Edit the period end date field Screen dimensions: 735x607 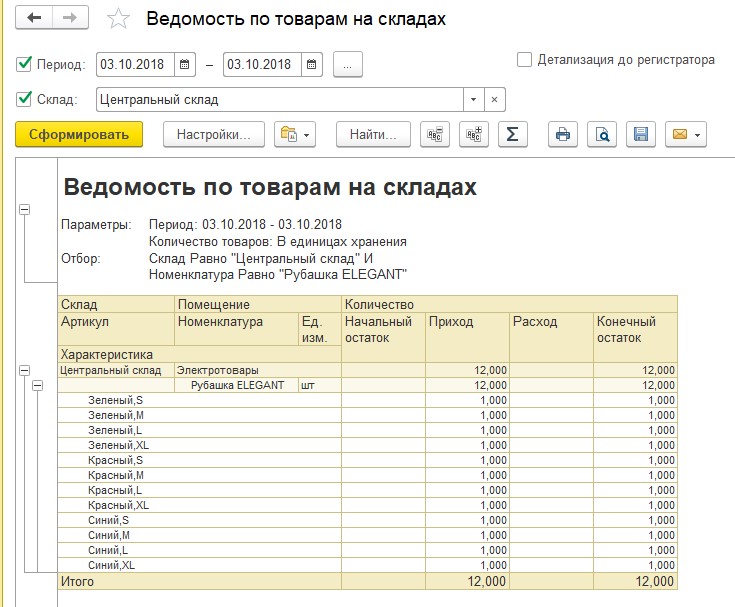pos(262,64)
